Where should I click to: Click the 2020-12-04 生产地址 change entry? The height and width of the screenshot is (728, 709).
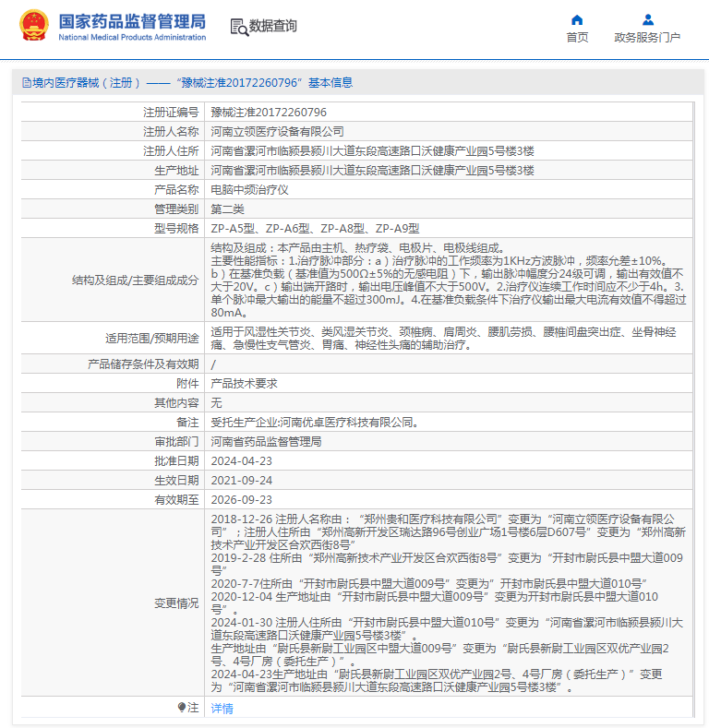pos(435,603)
